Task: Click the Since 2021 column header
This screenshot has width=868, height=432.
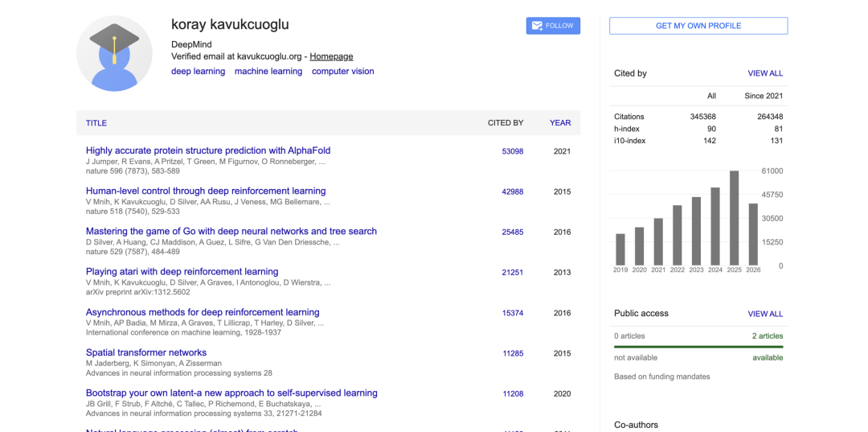Action: click(x=764, y=96)
